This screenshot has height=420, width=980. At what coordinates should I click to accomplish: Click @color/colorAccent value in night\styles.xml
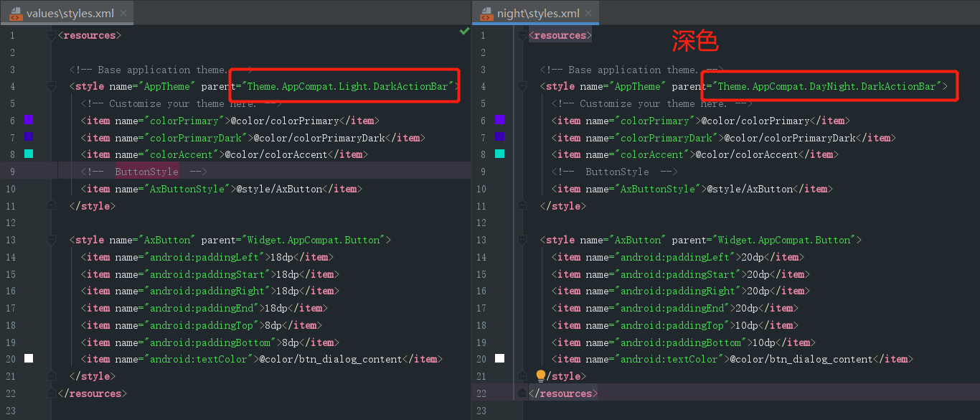point(747,154)
